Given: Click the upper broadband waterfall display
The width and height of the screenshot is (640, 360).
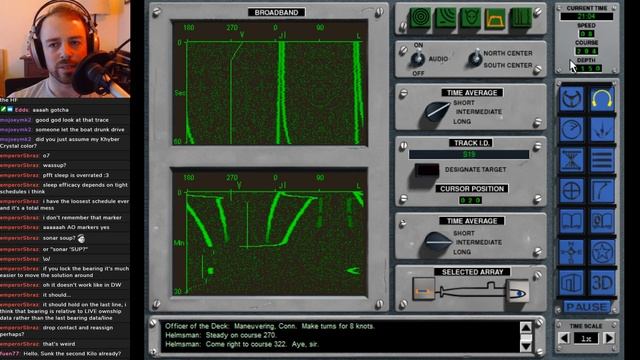Looking at the screenshot, I should [270, 83].
